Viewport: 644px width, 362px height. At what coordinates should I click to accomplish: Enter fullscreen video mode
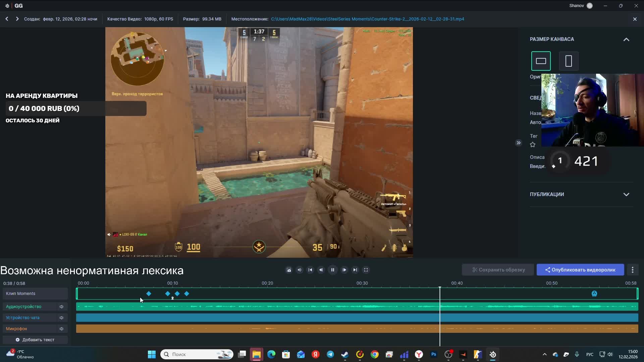click(x=366, y=270)
